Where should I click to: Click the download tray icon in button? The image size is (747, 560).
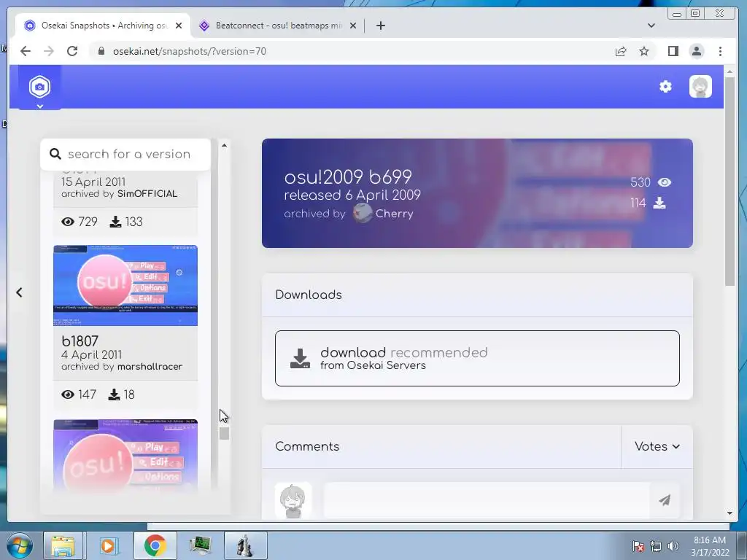pyautogui.click(x=300, y=359)
